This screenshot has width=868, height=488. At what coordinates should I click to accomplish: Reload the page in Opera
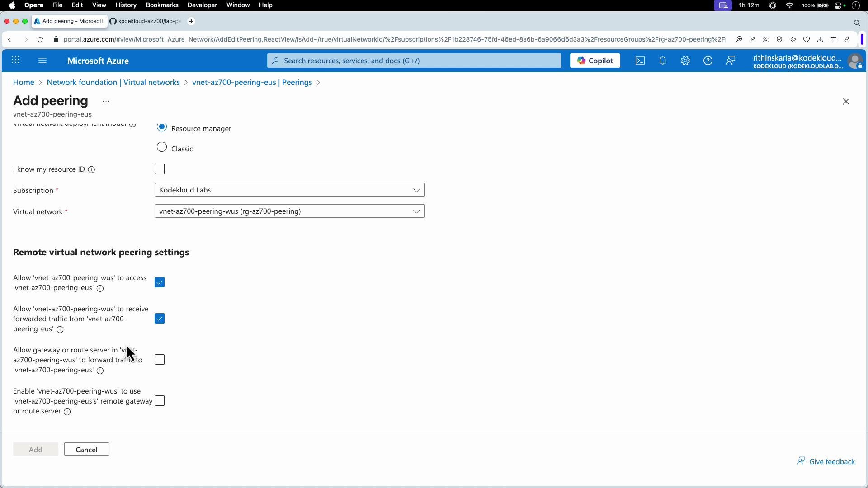tap(40, 40)
